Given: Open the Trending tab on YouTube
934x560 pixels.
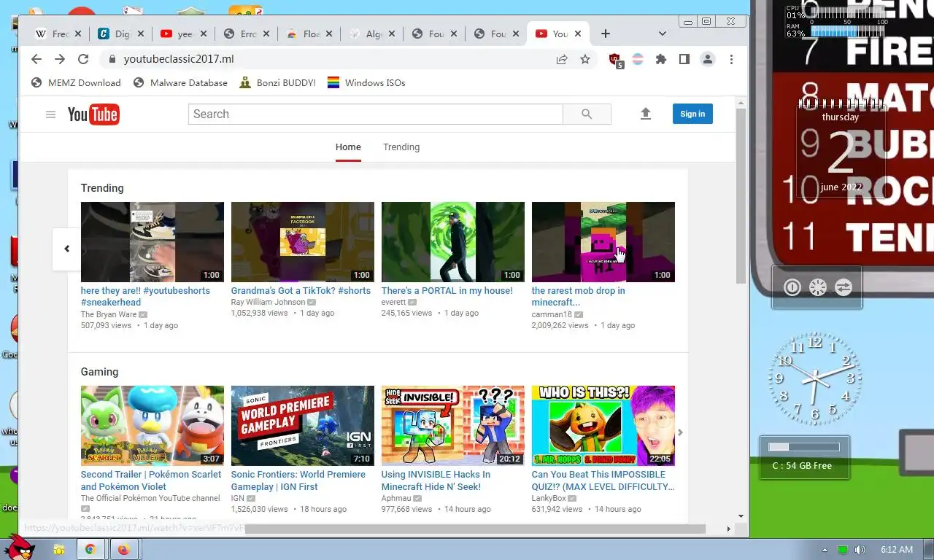Looking at the screenshot, I should click(x=401, y=147).
